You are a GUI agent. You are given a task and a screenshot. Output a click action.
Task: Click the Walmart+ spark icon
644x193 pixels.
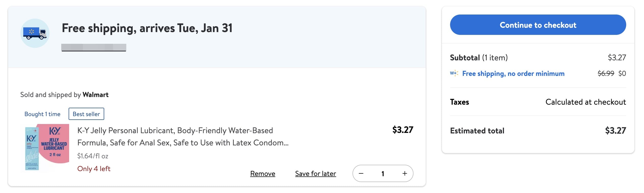454,73
